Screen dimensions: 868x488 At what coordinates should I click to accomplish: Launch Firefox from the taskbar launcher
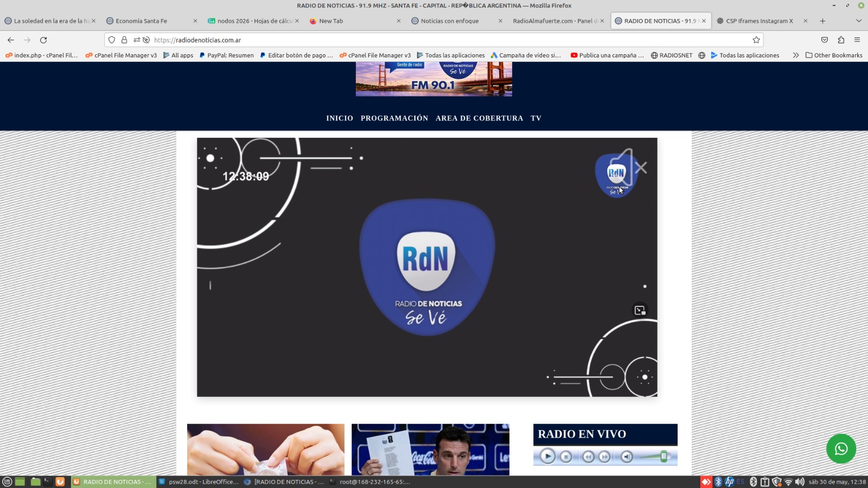point(60,481)
